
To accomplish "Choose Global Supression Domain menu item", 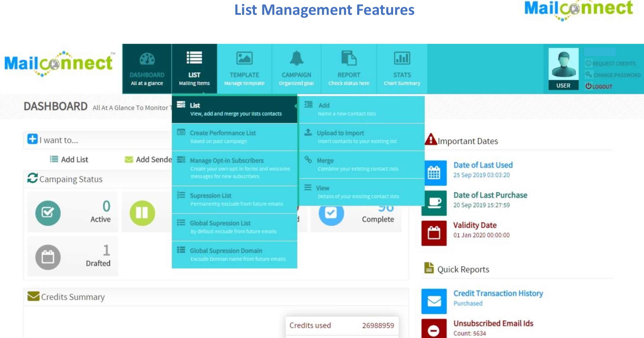I will [234, 255].
